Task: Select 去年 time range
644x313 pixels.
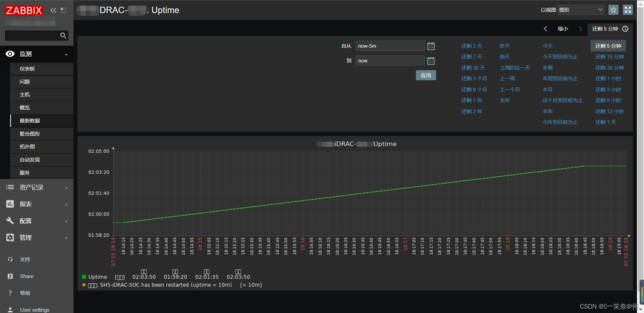Action: 505,100
